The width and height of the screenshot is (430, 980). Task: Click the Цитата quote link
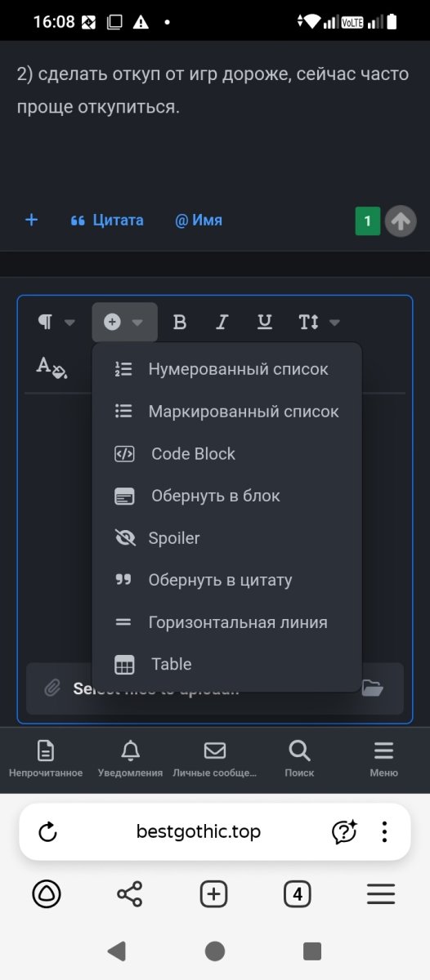[107, 220]
